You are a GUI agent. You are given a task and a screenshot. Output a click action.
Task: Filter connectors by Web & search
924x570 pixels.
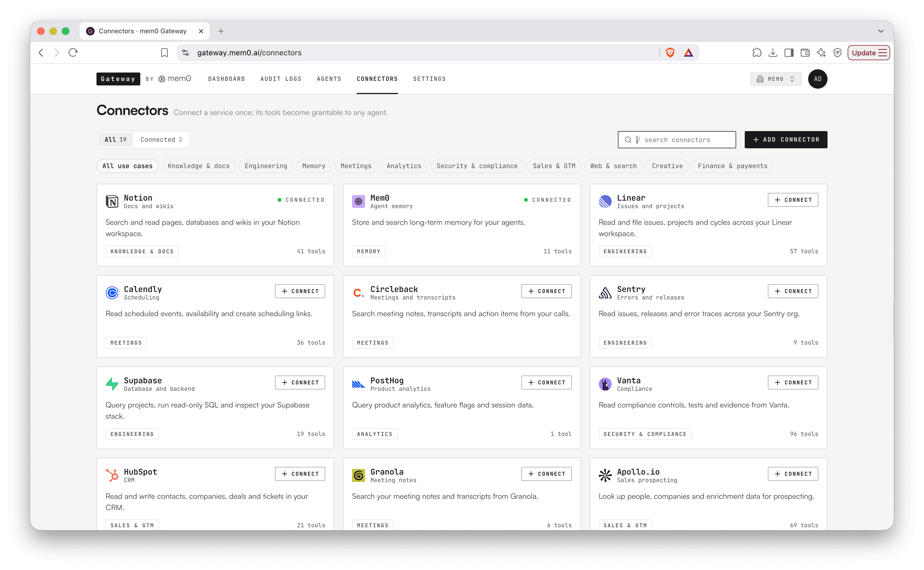614,166
